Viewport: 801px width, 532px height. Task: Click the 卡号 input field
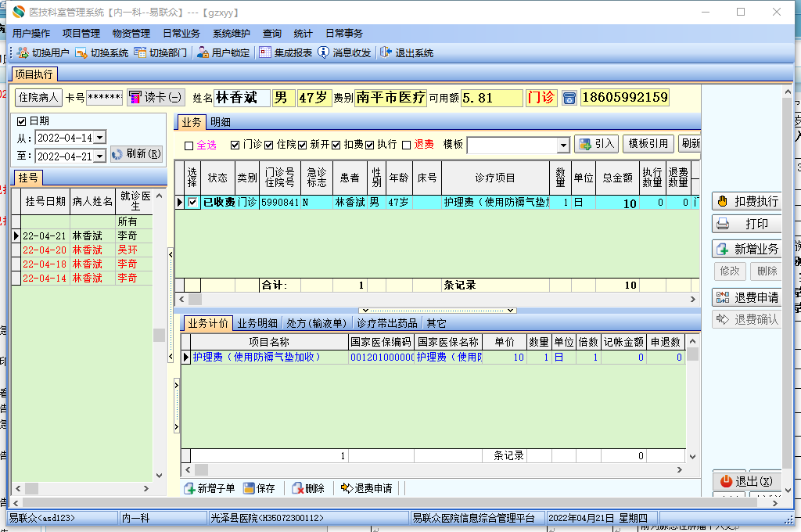pyautogui.click(x=104, y=97)
